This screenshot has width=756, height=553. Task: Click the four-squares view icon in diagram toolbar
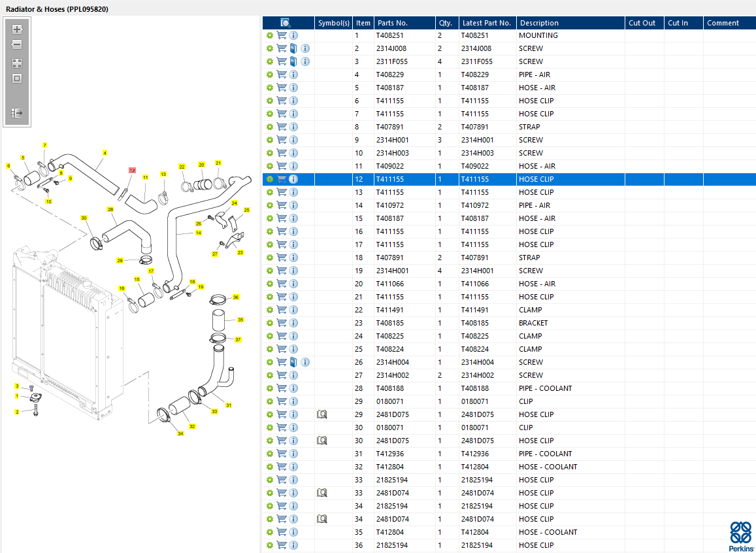(17, 63)
